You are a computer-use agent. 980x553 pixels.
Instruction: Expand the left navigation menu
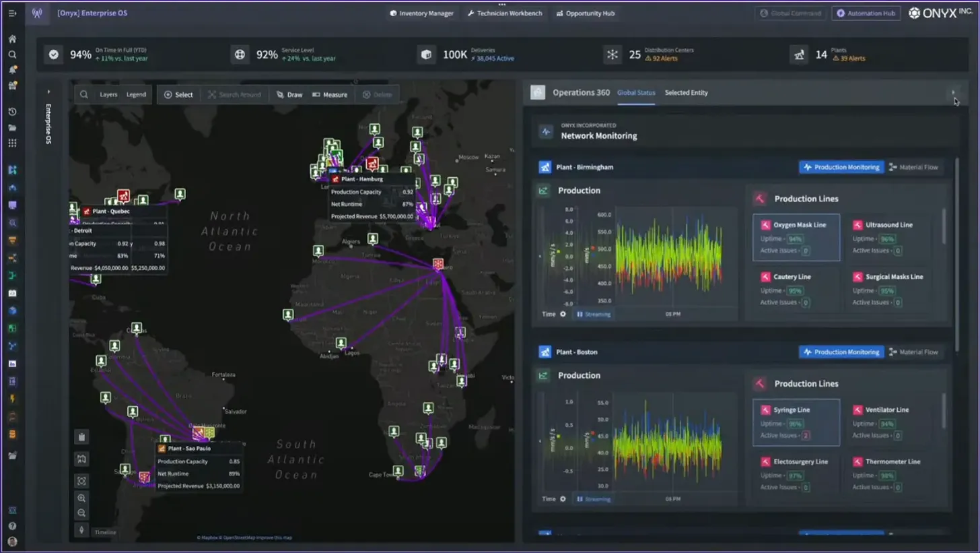click(12, 13)
